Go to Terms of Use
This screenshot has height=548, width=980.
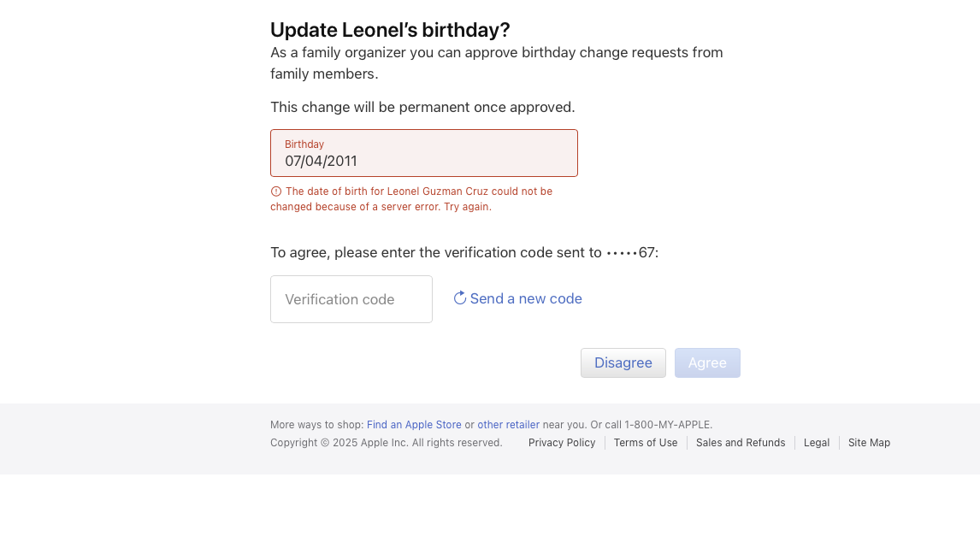coord(646,443)
